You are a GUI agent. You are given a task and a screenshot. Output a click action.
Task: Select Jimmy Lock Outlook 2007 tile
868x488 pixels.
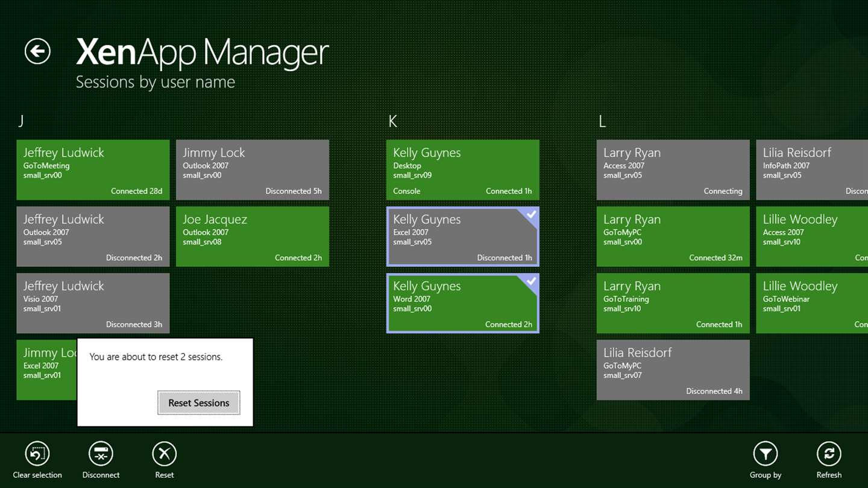(253, 170)
